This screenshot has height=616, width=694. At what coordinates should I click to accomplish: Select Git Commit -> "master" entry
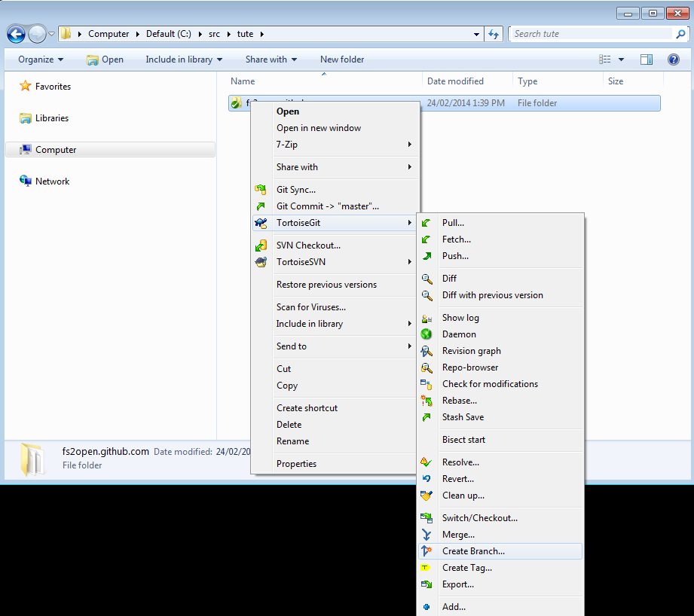(x=327, y=206)
